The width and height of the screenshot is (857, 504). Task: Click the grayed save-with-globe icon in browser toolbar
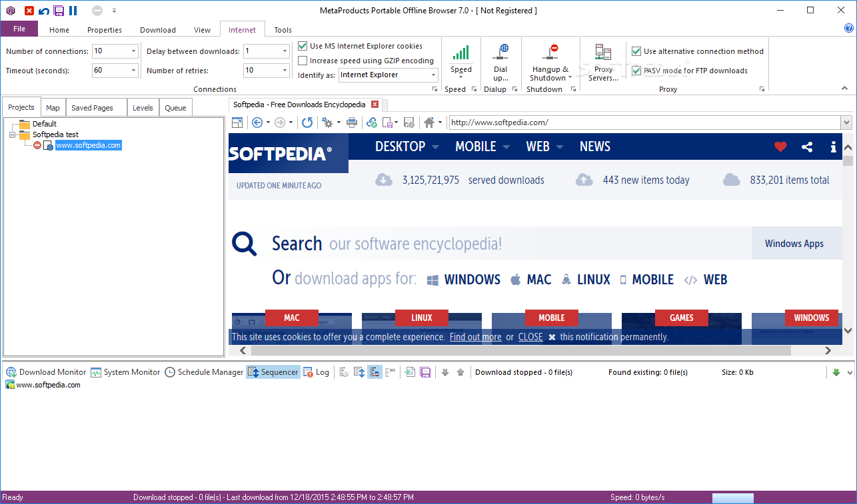409,123
